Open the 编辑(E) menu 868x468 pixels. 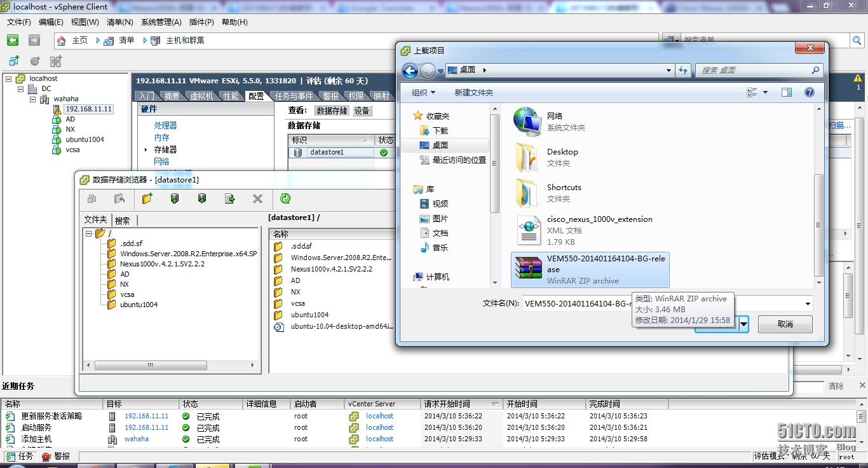51,22
